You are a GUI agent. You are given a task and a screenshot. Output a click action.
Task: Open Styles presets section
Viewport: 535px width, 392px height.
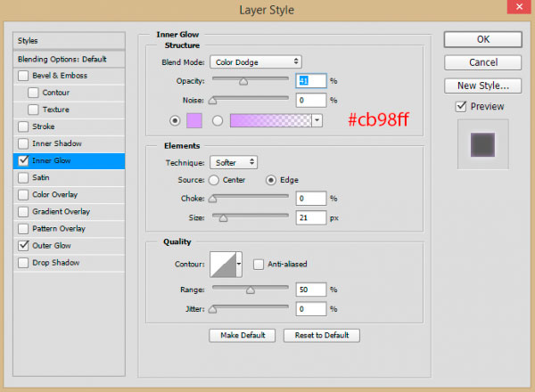tap(69, 41)
